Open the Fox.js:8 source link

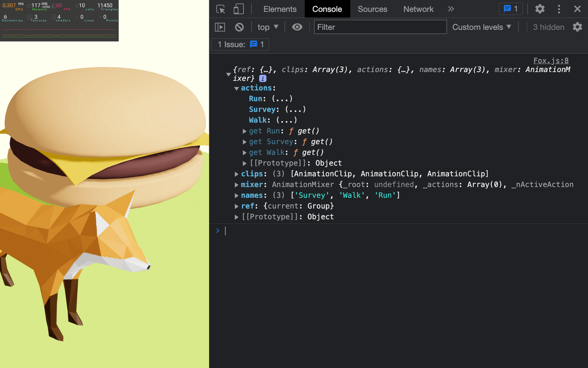click(551, 60)
